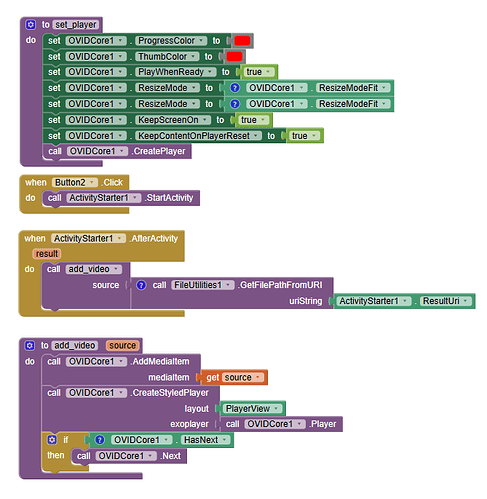
Task: Select the CreatePlayer call block
Action: 117,151
